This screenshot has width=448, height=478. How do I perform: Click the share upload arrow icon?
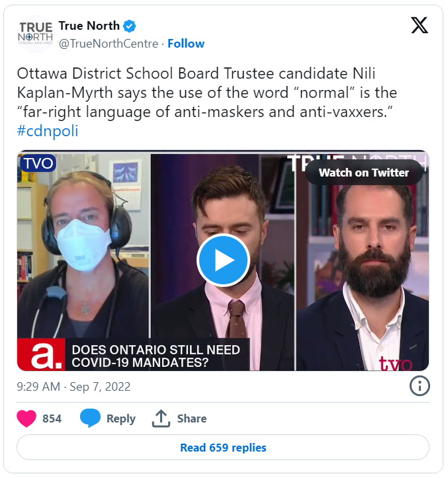point(161,418)
